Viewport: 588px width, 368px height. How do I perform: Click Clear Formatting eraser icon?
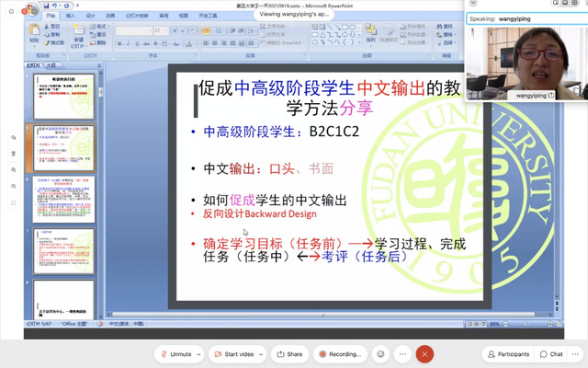click(x=193, y=30)
